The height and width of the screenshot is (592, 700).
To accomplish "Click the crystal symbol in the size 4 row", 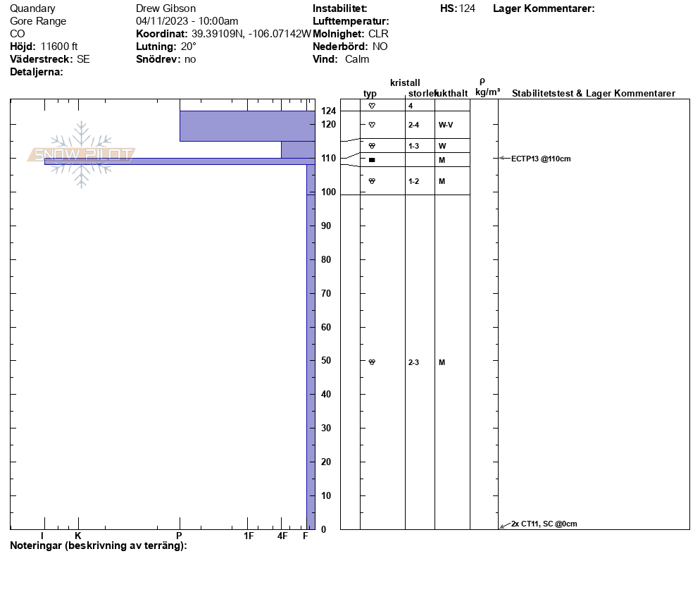I will [372, 106].
